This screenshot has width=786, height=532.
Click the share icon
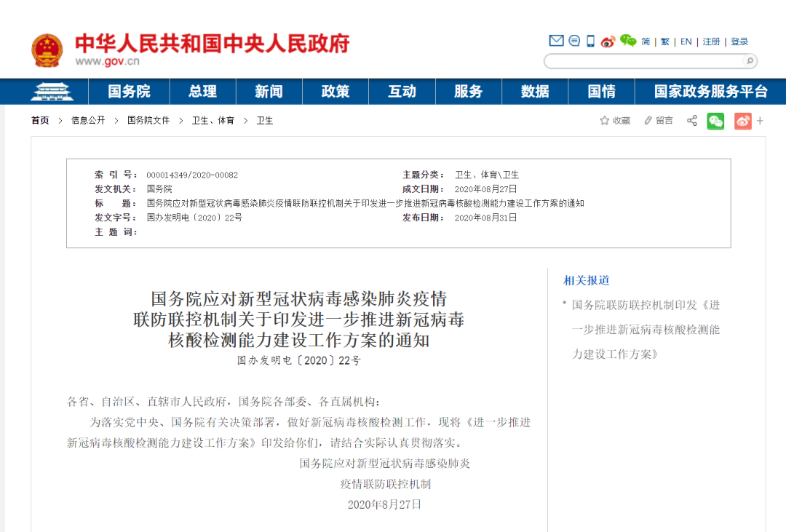point(692,120)
